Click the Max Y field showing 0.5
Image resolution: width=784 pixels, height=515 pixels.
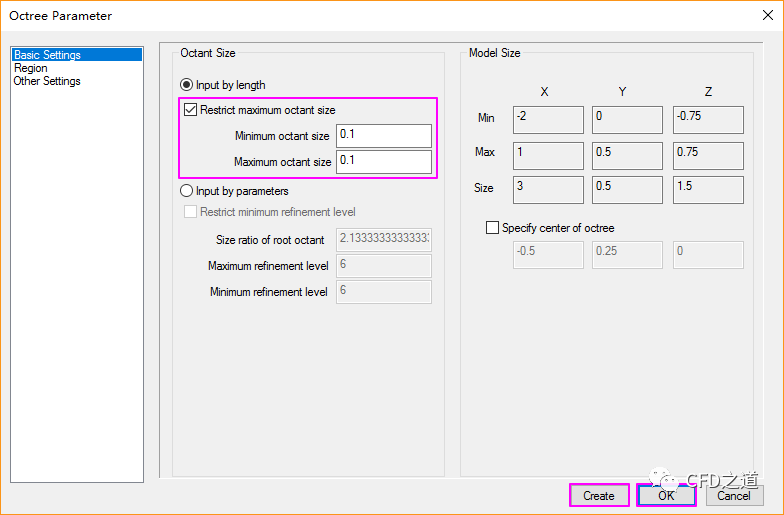coord(627,156)
